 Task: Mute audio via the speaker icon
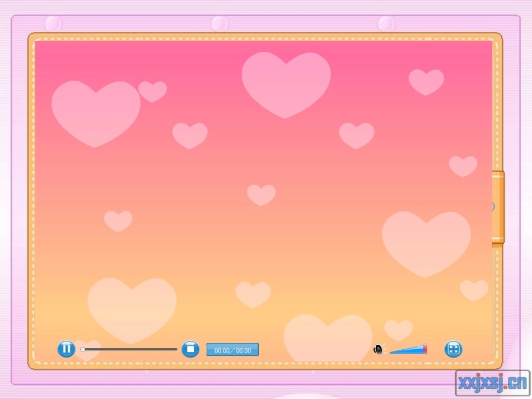pyautogui.click(x=379, y=349)
